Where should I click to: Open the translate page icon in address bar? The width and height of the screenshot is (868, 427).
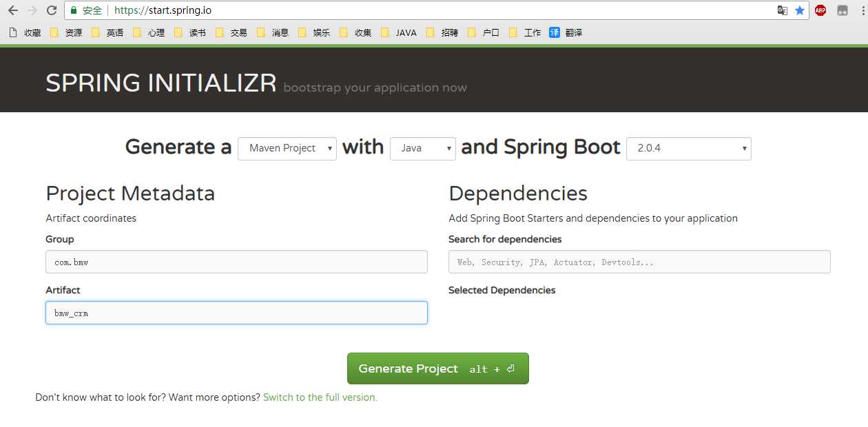pos(783,10)
